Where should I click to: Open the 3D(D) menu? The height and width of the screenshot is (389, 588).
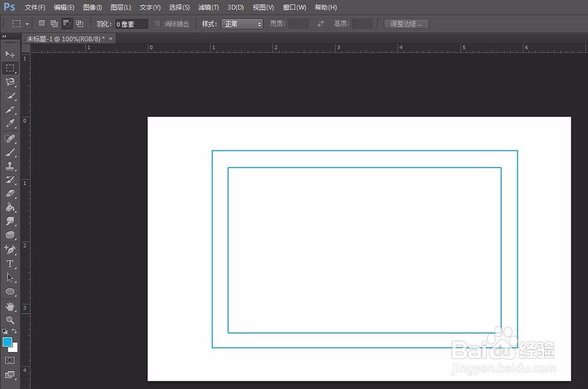click(x=236, y=7)
